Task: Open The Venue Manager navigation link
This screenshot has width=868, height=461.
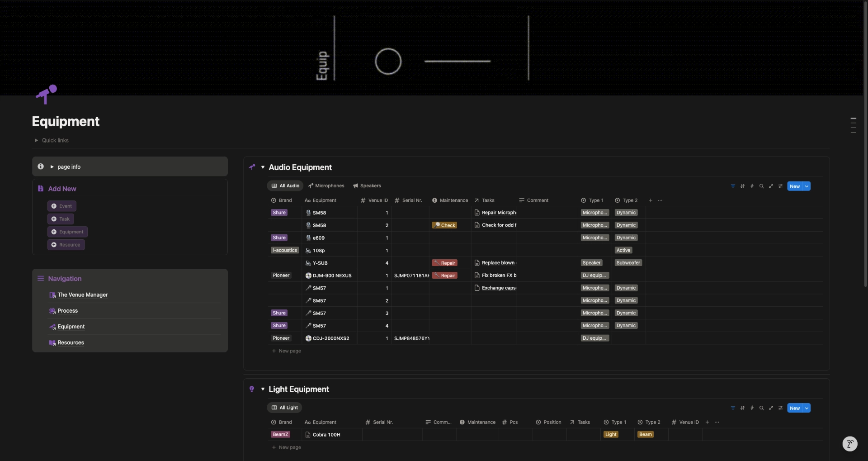Action: (82, 295)
